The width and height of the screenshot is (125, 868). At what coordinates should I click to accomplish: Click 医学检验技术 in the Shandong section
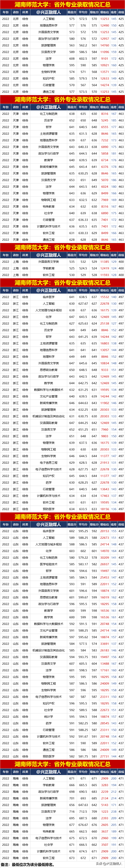pos(48,564)
